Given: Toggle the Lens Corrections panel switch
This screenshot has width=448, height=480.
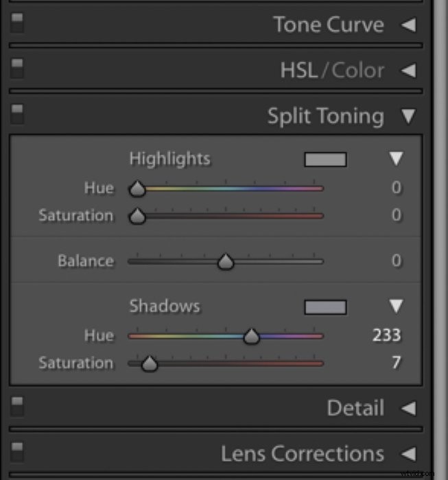Looking at the screenshot, I should [17, 453].
